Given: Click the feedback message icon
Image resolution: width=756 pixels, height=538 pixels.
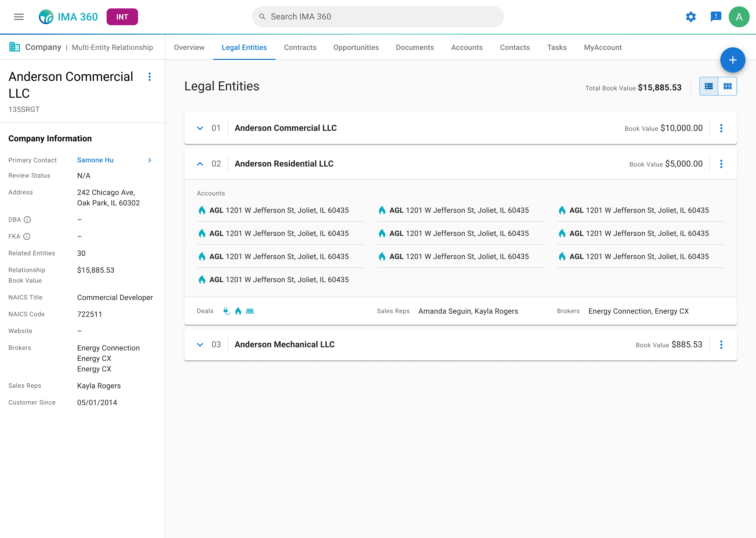Looking at the screenshot, I should point(716,17).
